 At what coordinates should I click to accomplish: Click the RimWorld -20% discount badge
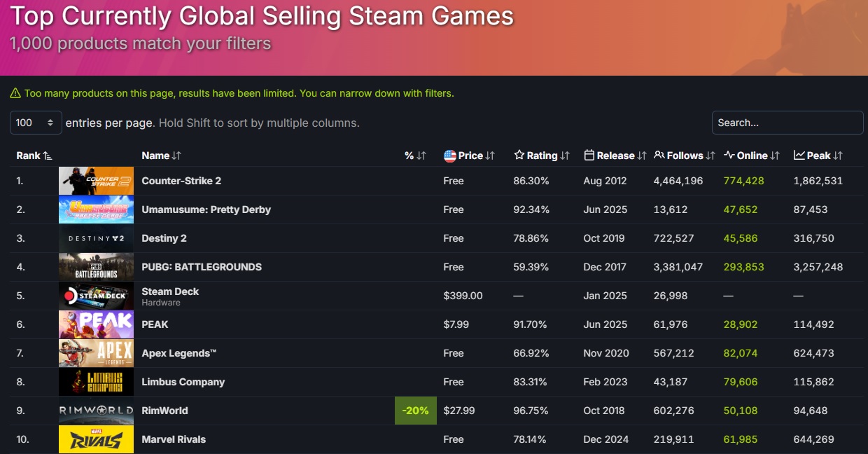(416, 411)
